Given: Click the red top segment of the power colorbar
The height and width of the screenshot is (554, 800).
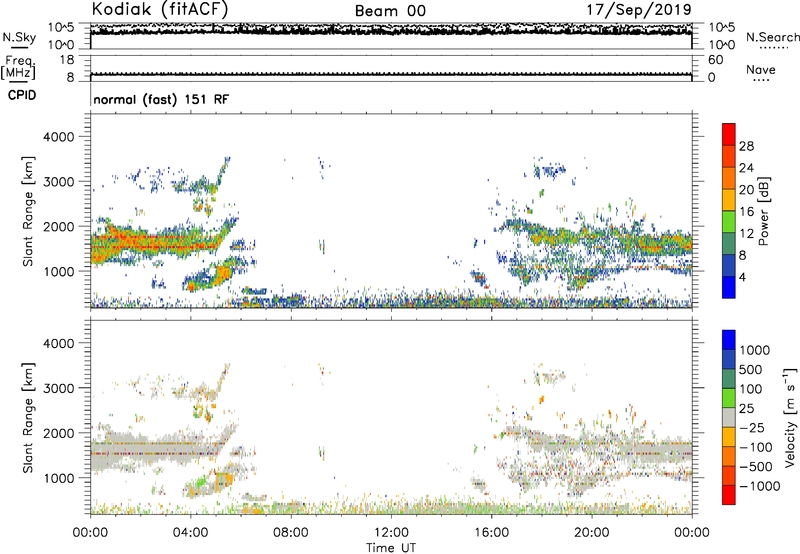Looking at the screenshot, I should [x=729, y=134].
